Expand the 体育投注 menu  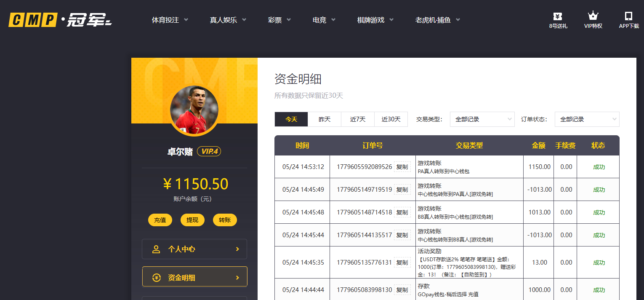170,20
